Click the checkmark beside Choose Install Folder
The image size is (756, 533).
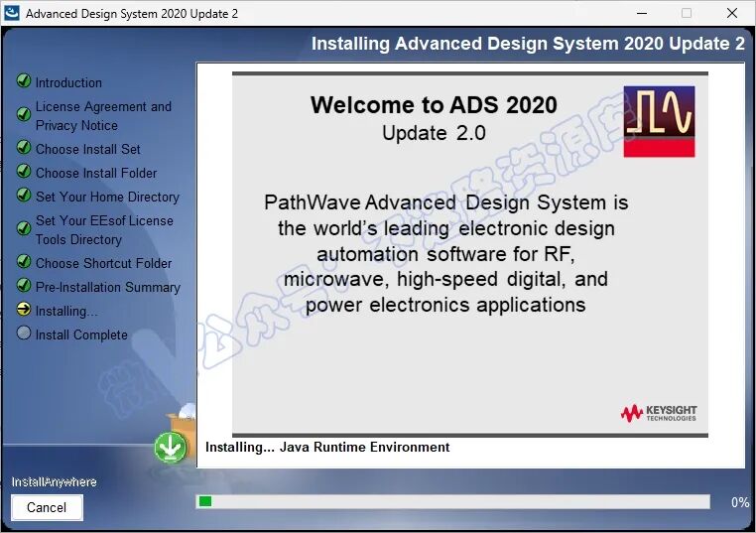click(24, 171)
